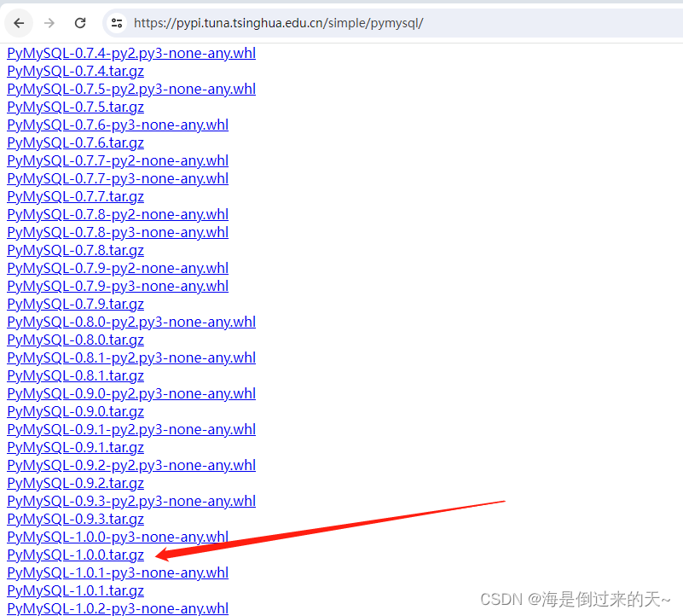Viewport: 683px width, 616px height.
Task: Download PyMySQL-0.7.7-py2-none-any.whl
Action: pyautogui.click(x=118, y=160)
